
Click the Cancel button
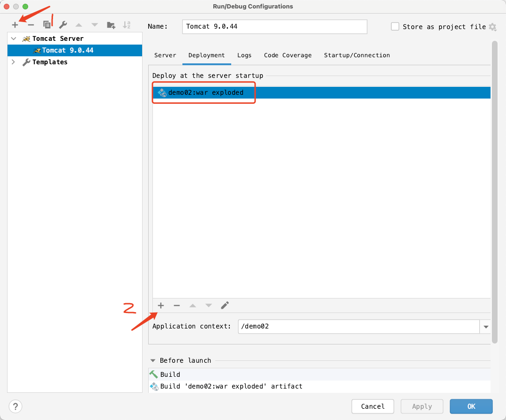[x=373, y=406]
